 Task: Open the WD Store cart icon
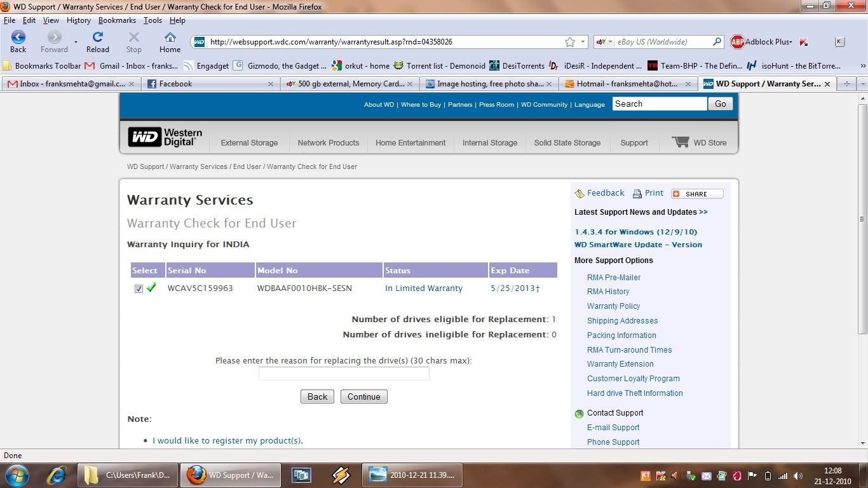[681, 142]
